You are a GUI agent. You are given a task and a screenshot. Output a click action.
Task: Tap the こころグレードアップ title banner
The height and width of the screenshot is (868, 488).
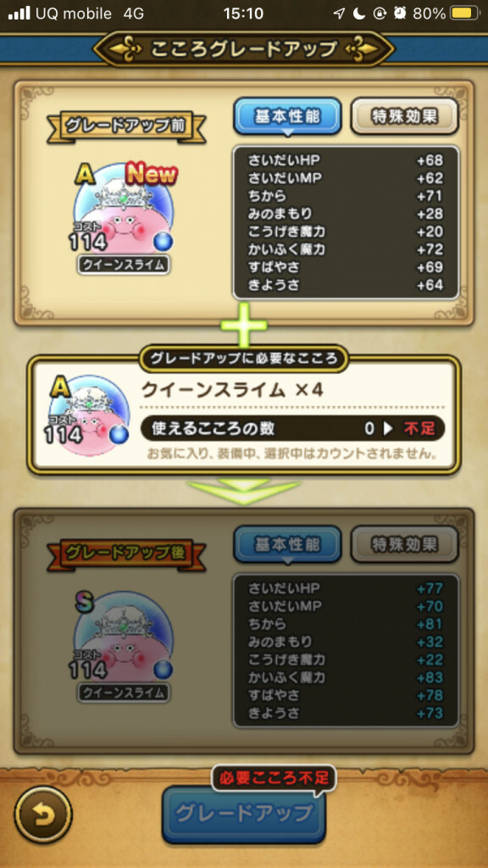coord(243,48)
